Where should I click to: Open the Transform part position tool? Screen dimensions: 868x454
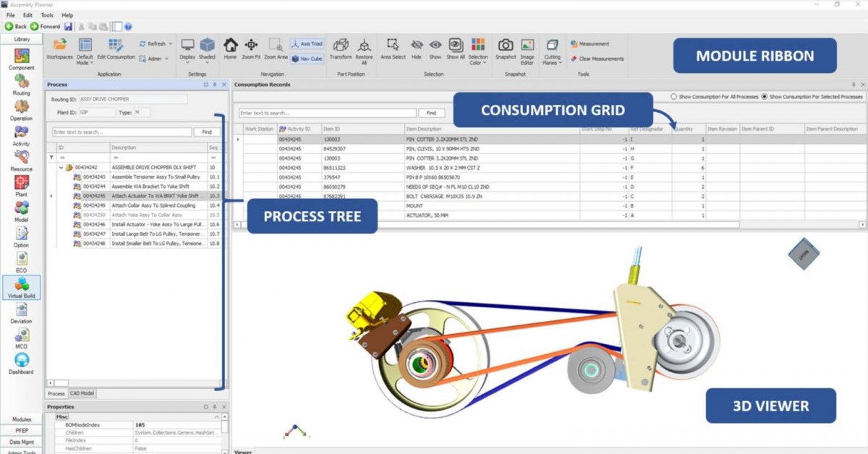(339, 49)
